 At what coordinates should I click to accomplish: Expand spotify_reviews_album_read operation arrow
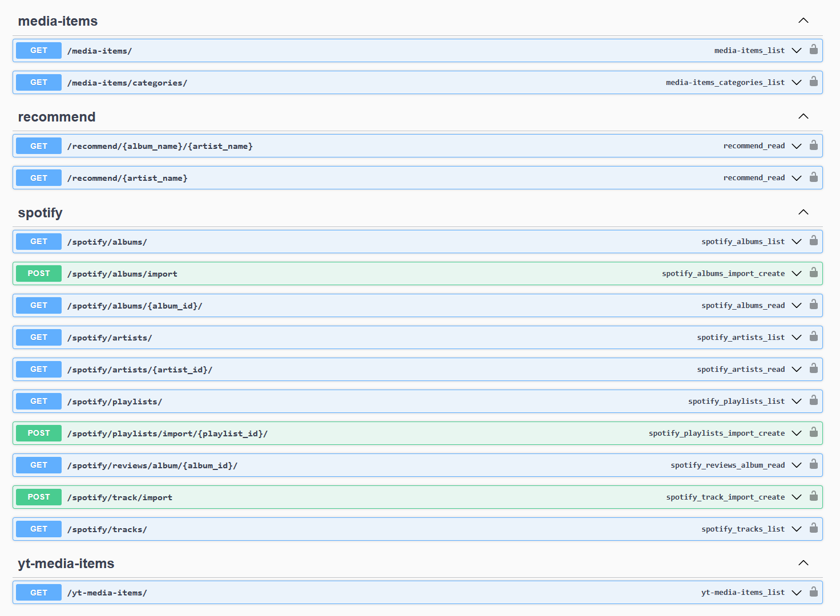[797, 465]
